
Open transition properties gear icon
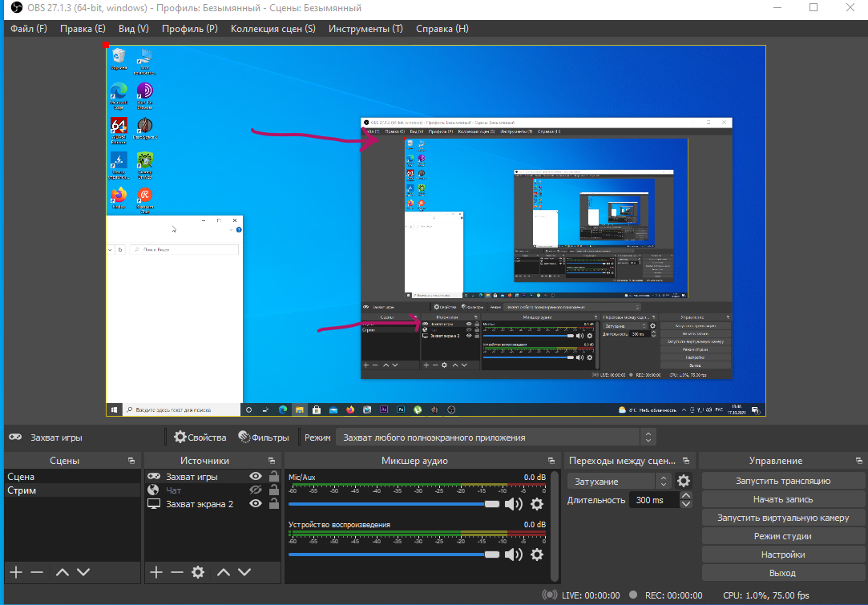click(x=684, y=481)
